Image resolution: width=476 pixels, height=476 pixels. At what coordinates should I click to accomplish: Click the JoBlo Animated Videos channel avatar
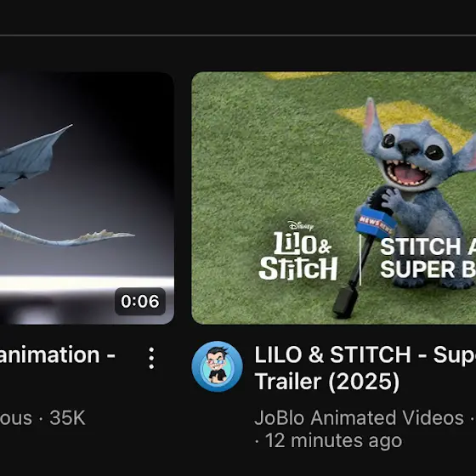click(x=217, y=366)
